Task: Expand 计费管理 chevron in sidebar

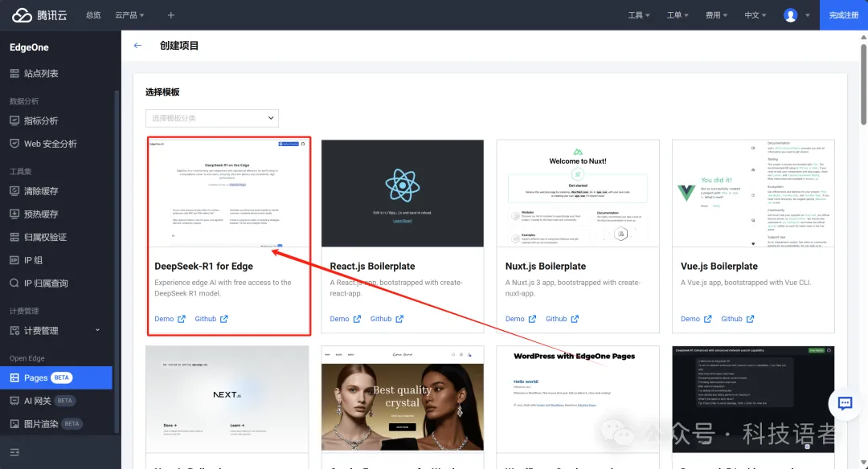Action: 97,330
